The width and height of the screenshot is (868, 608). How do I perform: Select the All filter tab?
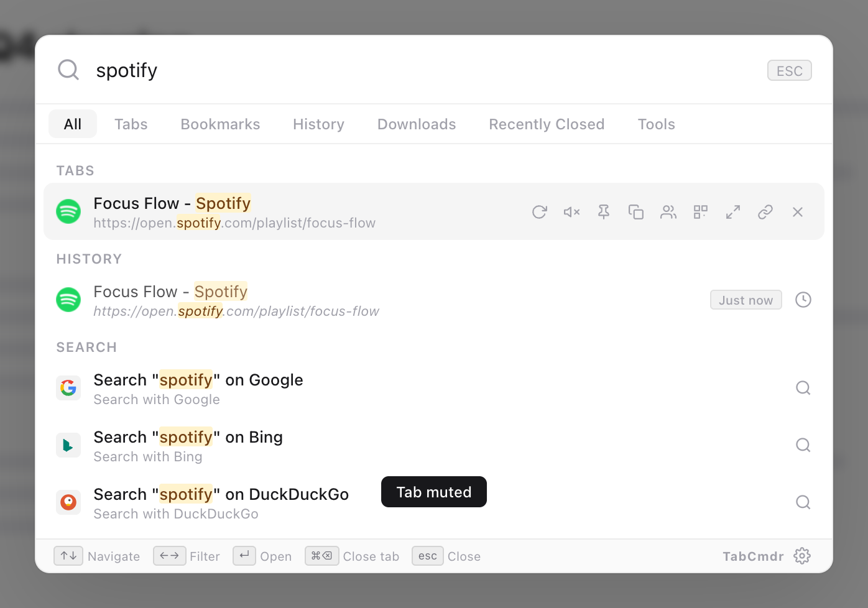click(x=73, y=124)
